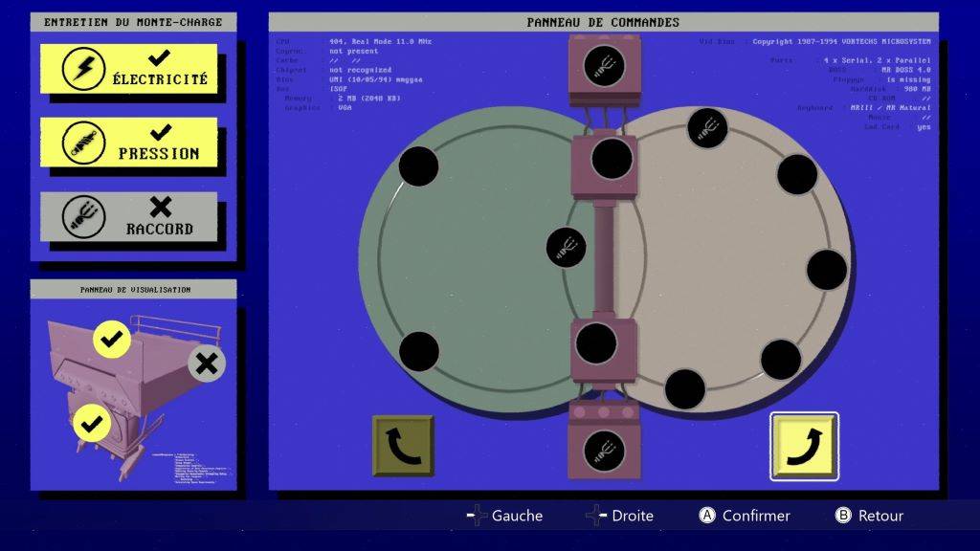Image resolution: width=980 pixels, height=551 pixels.
Task: Click the rotate-left arrow button
Action: (x=403, y=446)
